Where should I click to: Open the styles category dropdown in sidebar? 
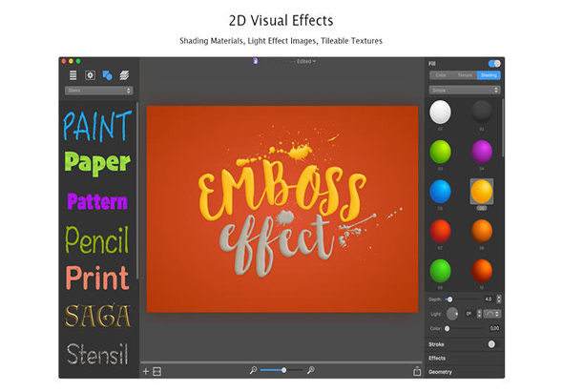click(x=98, y=91)
